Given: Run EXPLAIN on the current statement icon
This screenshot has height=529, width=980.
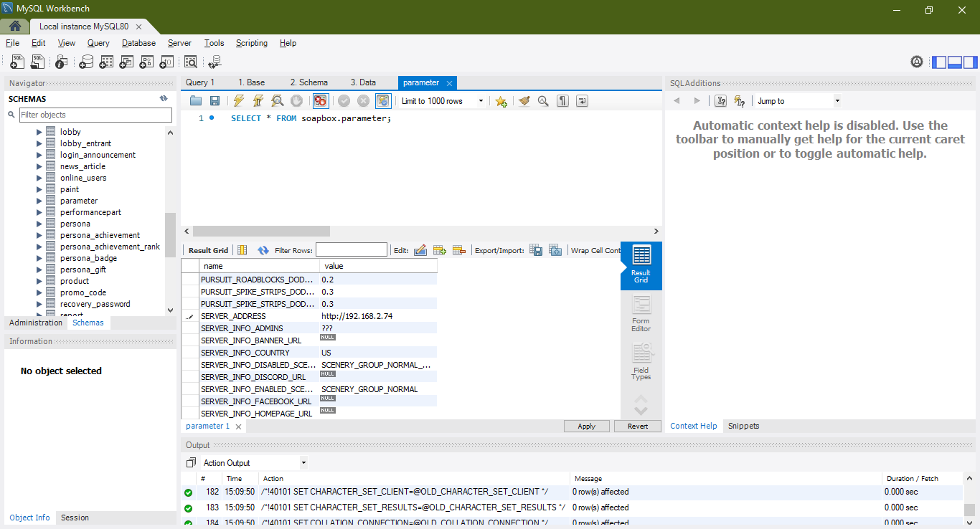Looking at the screenshot, I should coord(277,101).
